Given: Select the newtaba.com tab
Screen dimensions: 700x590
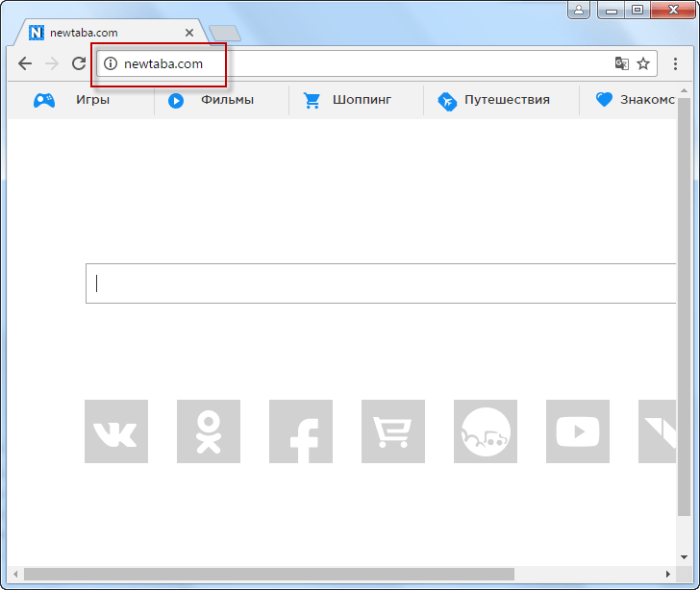Looking at the screenshot, I should point(110,33).
